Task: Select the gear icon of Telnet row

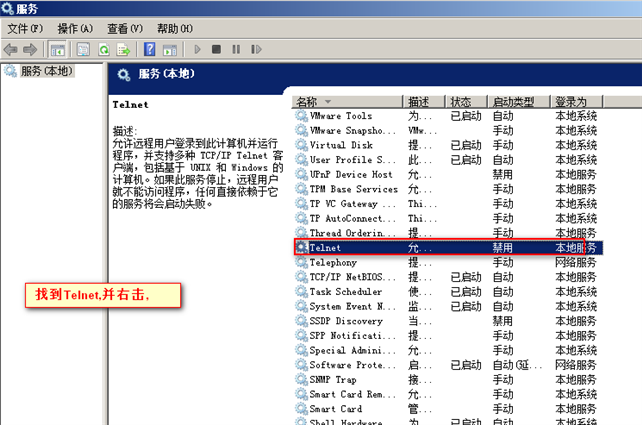Action: (x=301, y=247)
